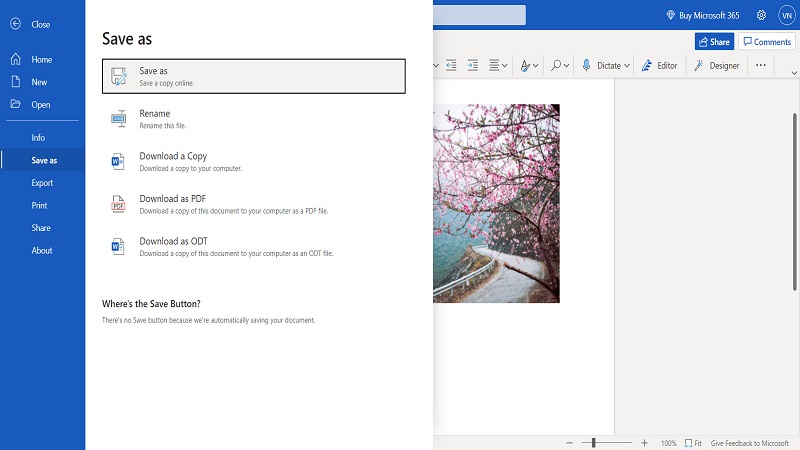Click the Save as pencil document icon

(119, 77)
